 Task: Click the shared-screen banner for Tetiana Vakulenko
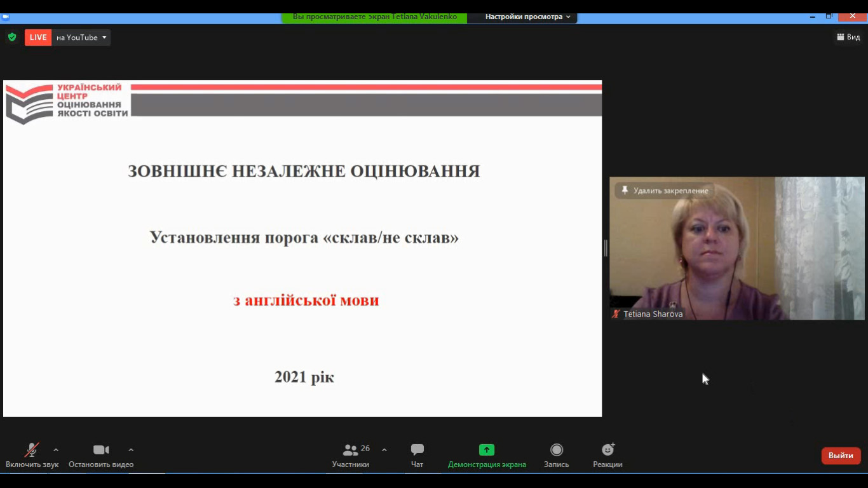374,17
